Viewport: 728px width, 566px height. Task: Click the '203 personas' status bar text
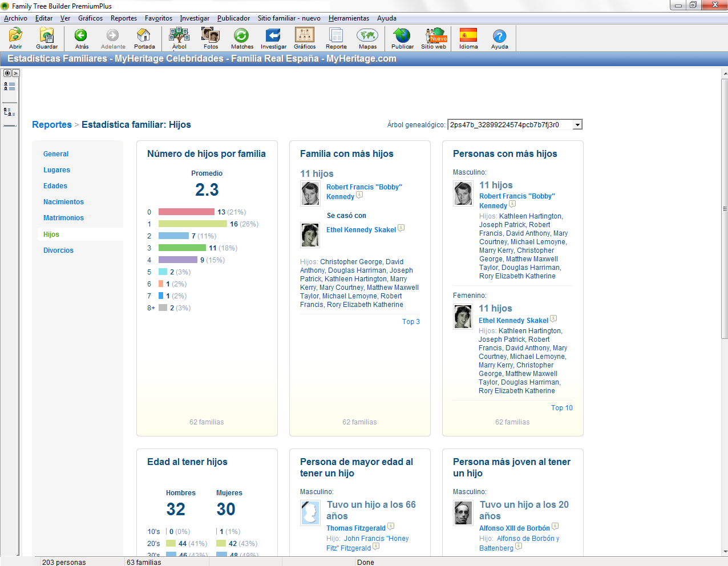pyautogui.click(x=64, y=562)
